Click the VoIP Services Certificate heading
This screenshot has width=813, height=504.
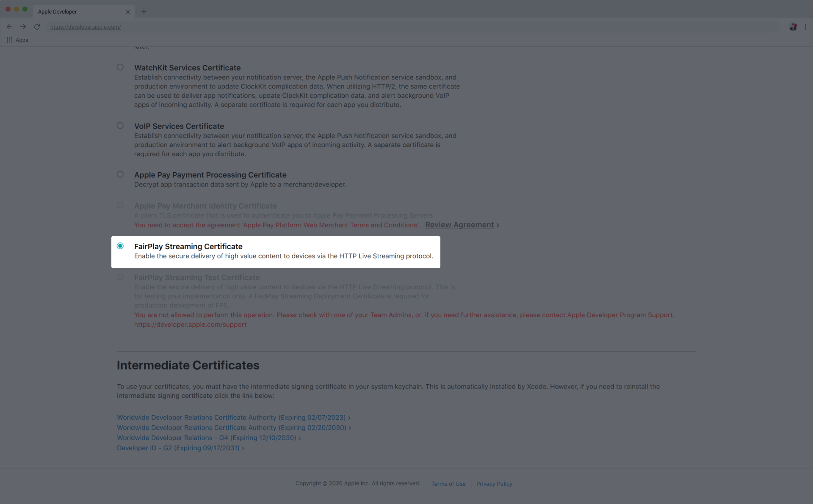point(179,126)
